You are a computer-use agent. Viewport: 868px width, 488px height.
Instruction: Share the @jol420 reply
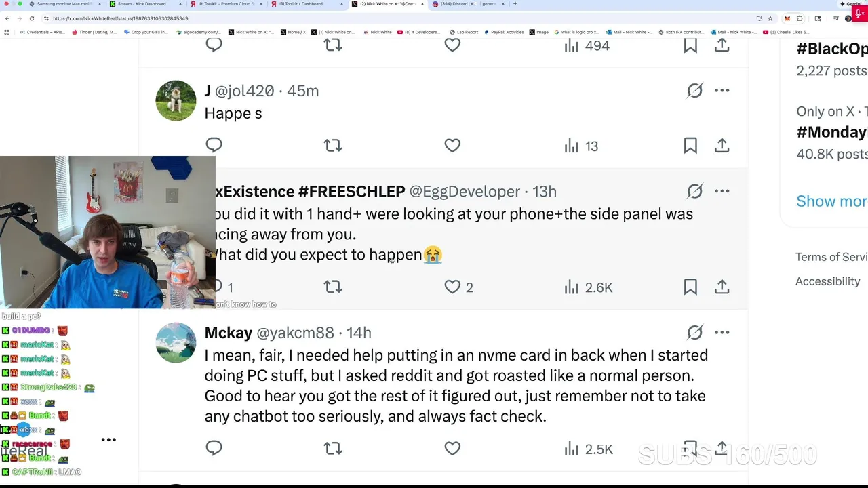(x=722, y=146)
